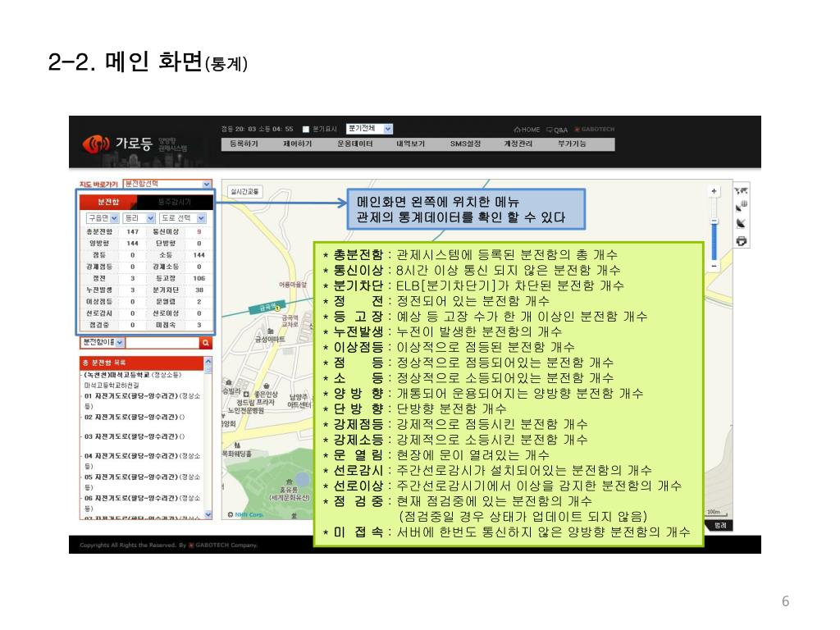Open the 분전함선택 map shortcut dropdown
This screenshot has height=630, width=840.
[x=167, y=184]
